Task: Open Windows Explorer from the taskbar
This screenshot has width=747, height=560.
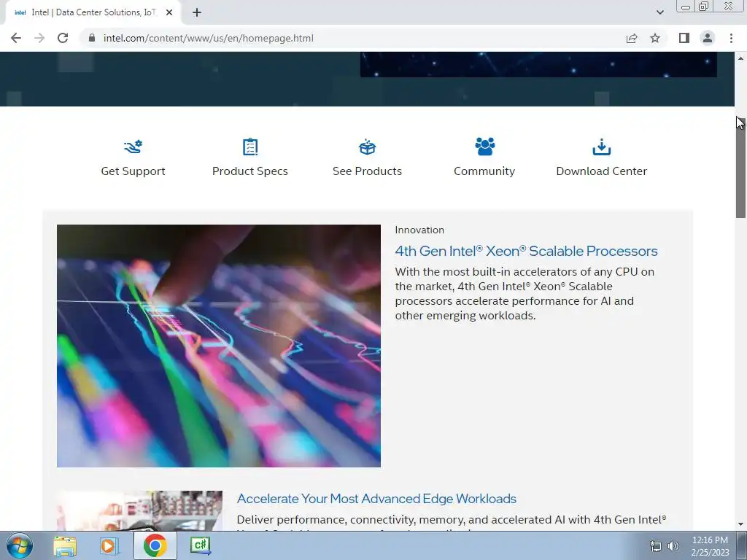Action: pos(65,545)
